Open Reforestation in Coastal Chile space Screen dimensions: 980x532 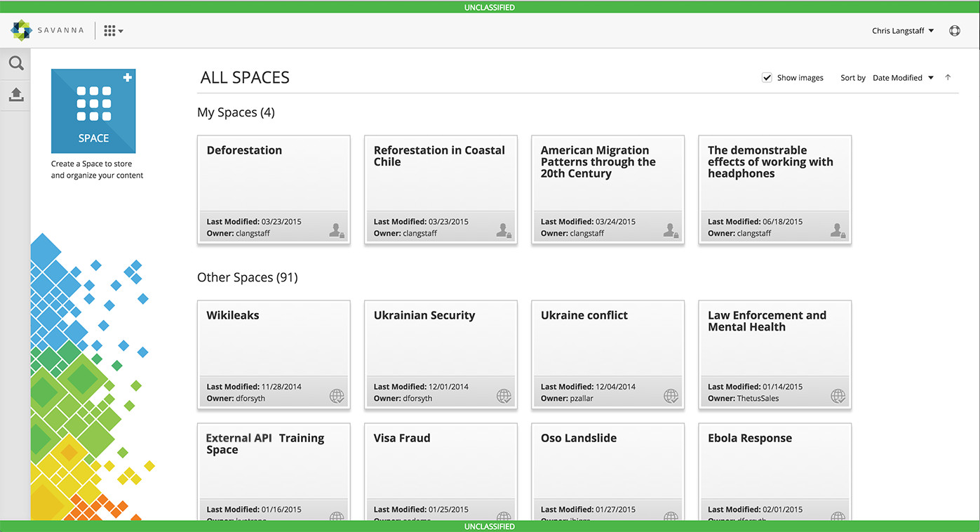tap(441, 189)
